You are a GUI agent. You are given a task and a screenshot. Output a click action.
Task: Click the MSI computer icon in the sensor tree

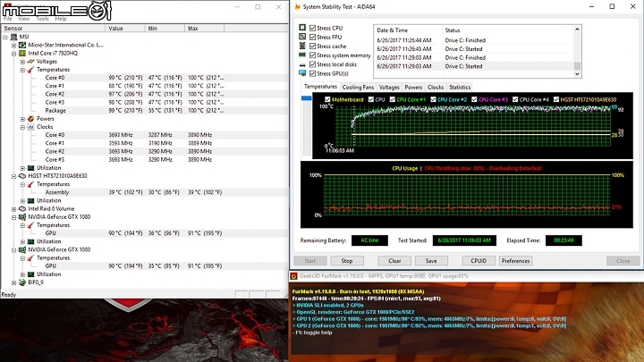click(x=13, y=37)
